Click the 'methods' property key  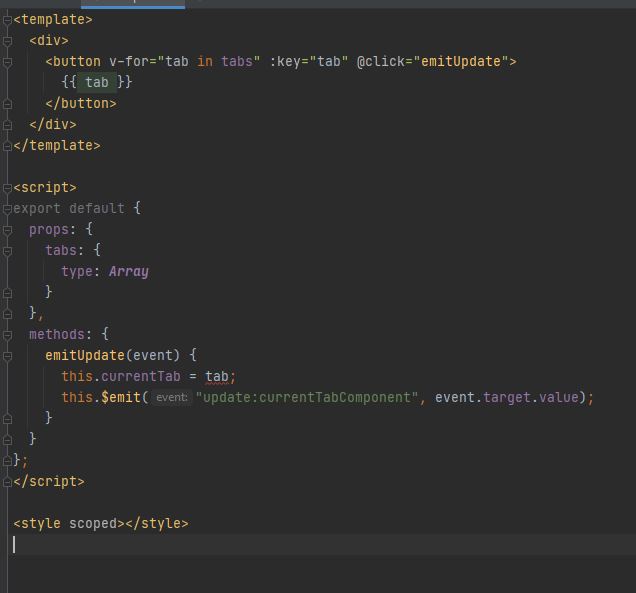pos(57,335)
